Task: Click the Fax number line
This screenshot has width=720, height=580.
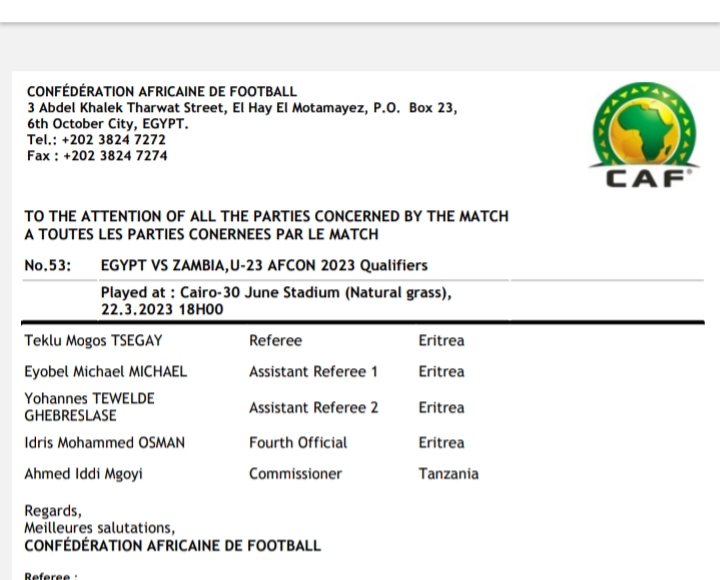Action: point(97,156)
